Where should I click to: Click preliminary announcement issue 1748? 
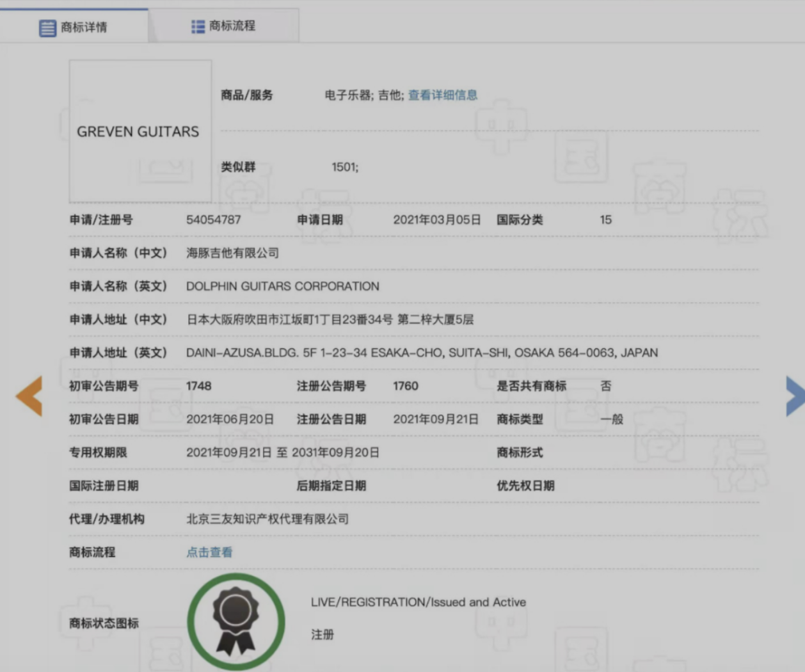click(x=199, y=387)
